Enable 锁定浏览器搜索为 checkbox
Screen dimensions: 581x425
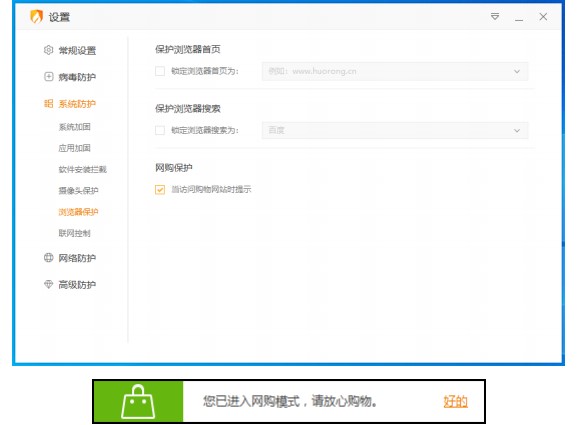click(x=160, y=130)
